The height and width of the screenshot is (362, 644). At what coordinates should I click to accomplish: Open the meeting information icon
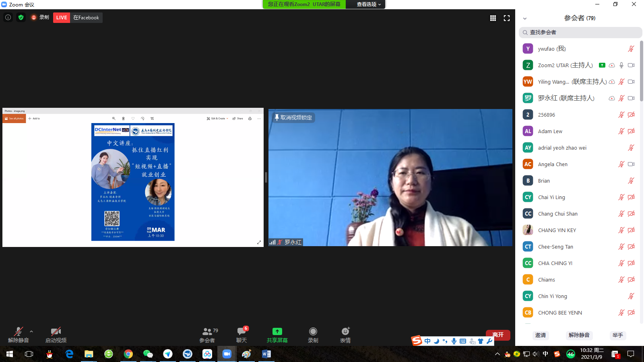pyautogui.click(x=8, y=17)
